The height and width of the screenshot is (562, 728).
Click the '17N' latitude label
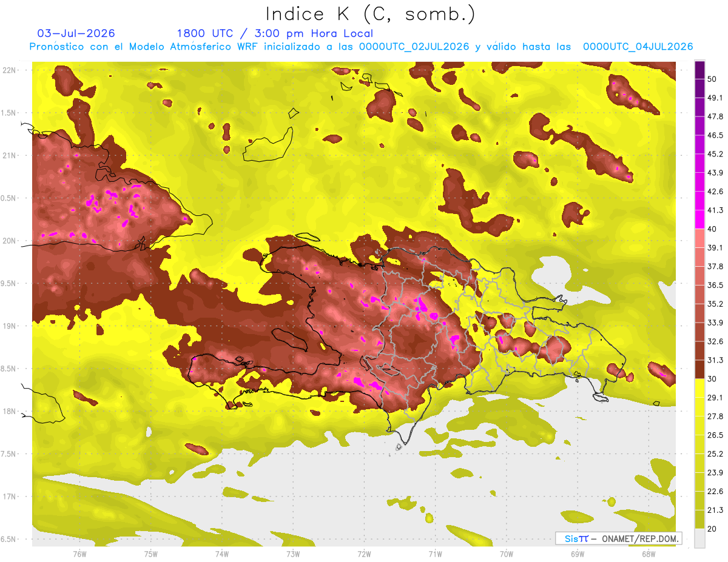coord(10,497)
